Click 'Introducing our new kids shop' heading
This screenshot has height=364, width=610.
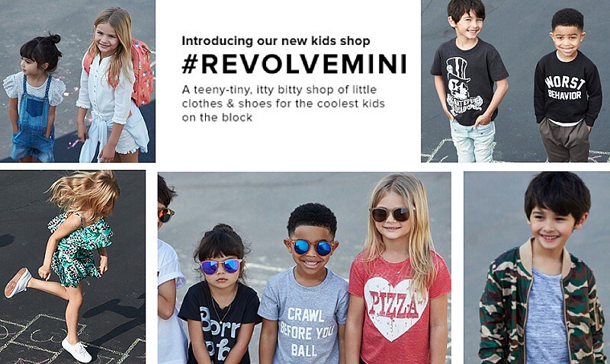point(276,41)
